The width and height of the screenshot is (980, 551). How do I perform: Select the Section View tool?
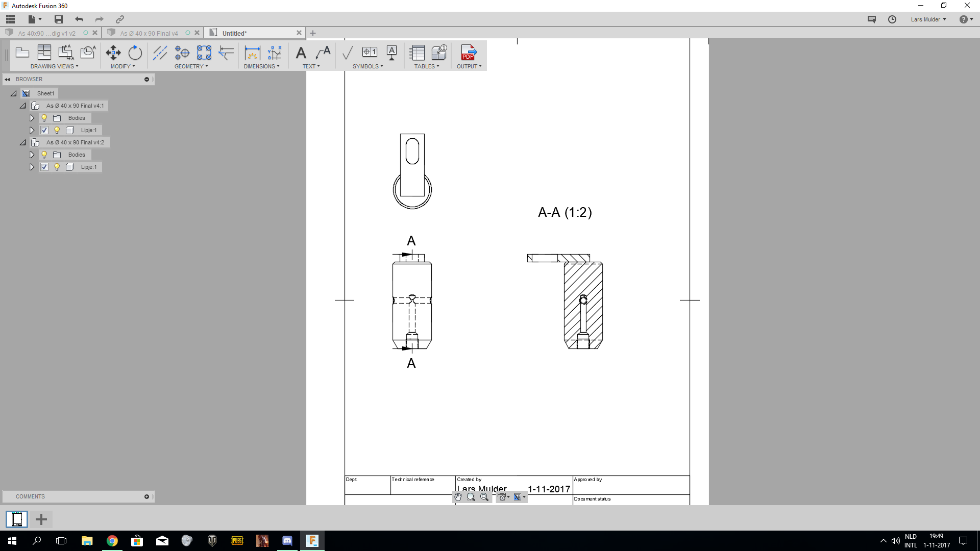pos(66,52)
